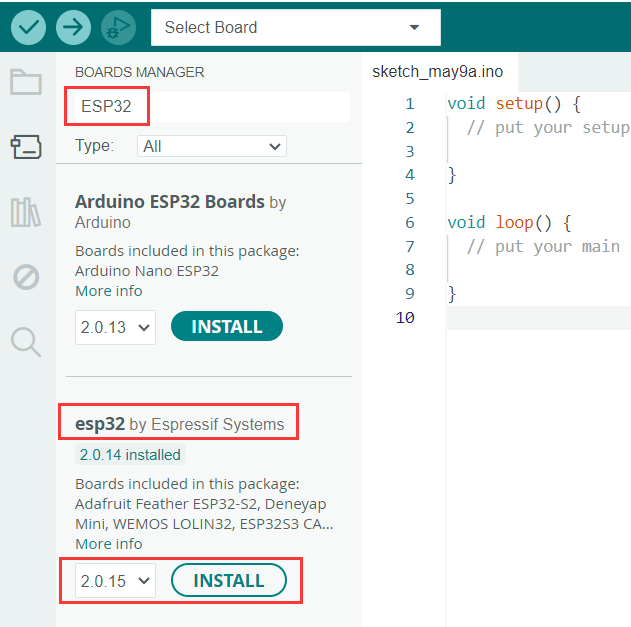The image size is (631, 627).
Task: Open the Library Manager books icon
Action: pyautogui.click(x=26, y=212)
